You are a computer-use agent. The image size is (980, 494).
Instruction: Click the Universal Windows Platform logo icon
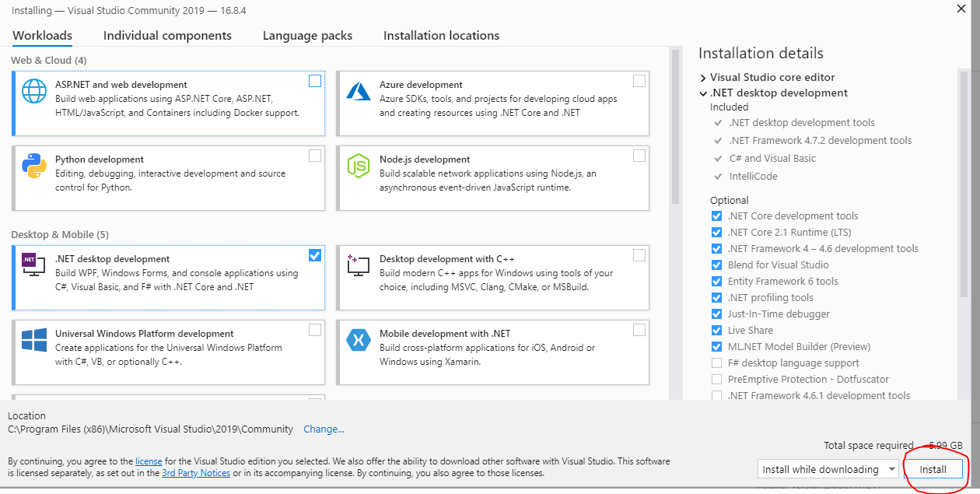tap(34, 340)
